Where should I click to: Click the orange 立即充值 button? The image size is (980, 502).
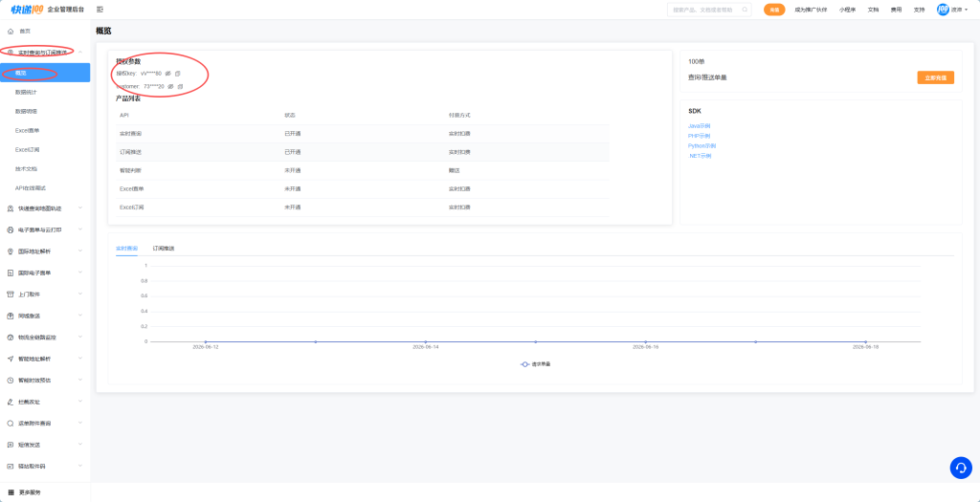tap(936, 77)
